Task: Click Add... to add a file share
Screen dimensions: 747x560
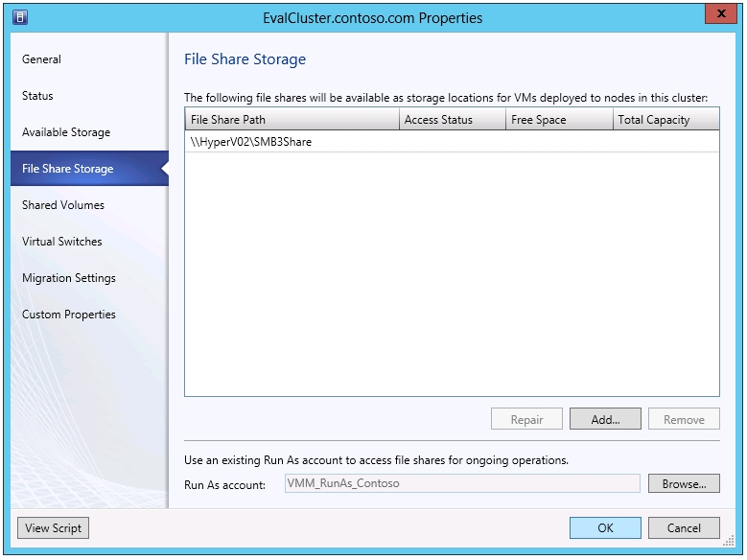Action: point(605,420)
